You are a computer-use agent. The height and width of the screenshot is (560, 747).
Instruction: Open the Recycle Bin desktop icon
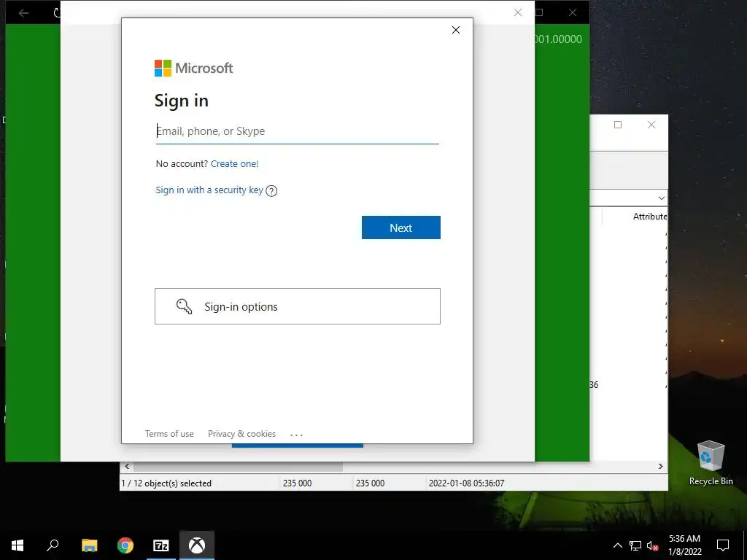click(711, 463)
